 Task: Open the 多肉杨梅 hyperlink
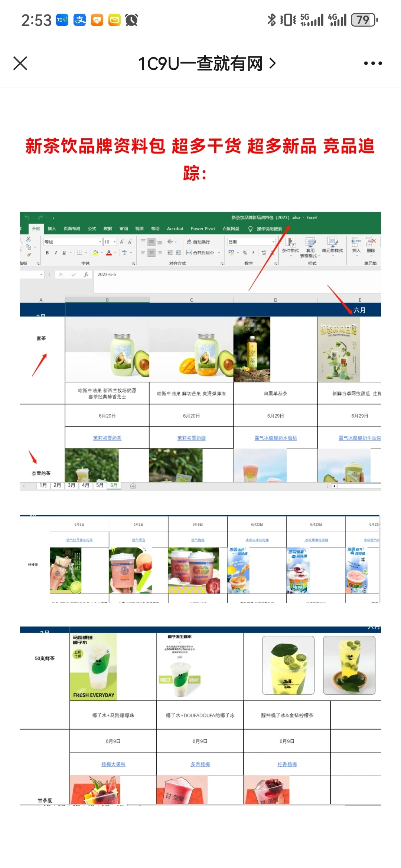tap(200, 764)
